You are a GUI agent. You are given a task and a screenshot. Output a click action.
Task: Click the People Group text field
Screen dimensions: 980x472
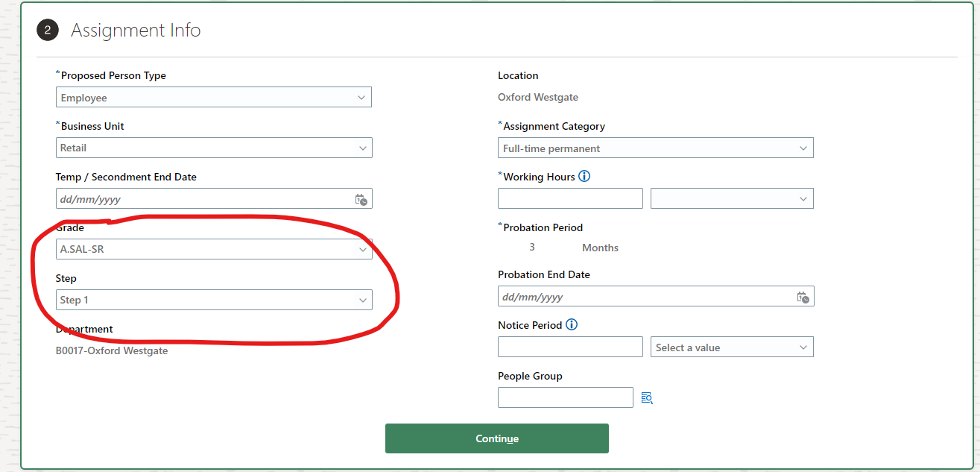(x=566, y=397)
